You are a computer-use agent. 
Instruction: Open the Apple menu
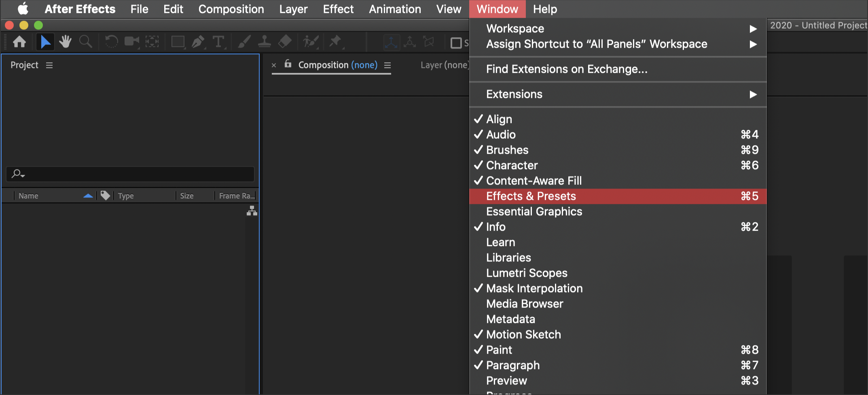click(23, 9)
